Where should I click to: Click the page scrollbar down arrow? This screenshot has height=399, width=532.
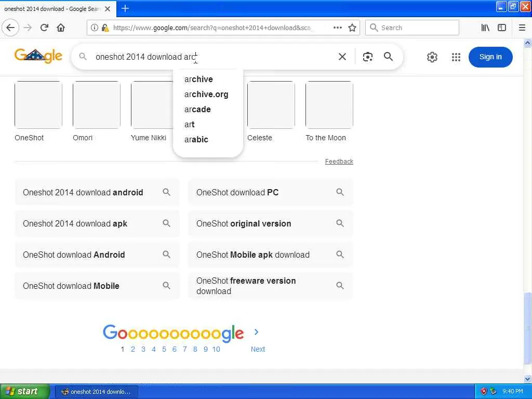click(x=528, y=378)
